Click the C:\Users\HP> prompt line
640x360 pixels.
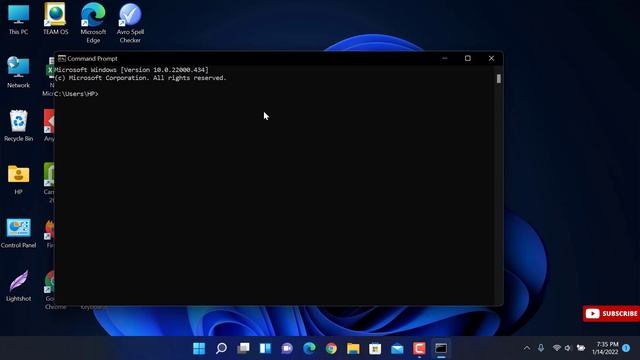[x=76, y=94]
